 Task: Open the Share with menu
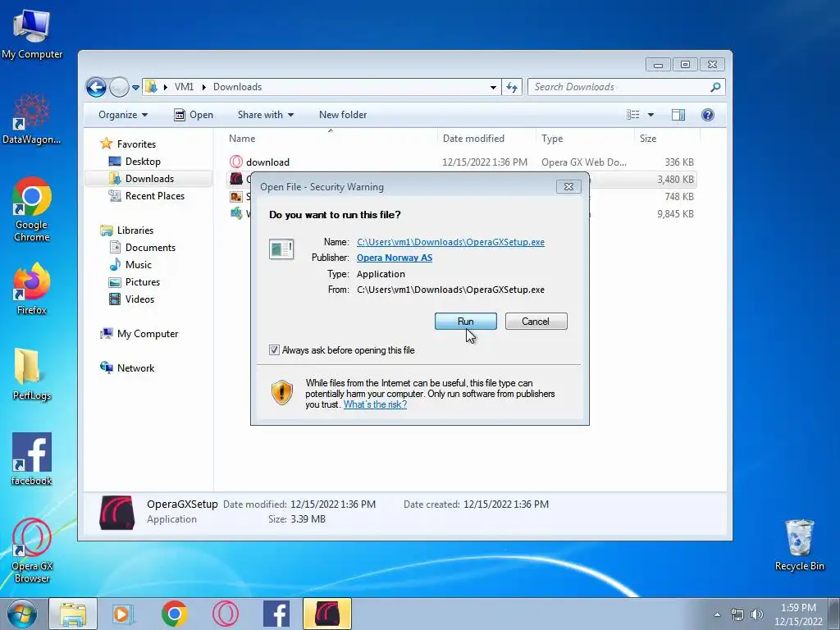(x=266, y=115)
